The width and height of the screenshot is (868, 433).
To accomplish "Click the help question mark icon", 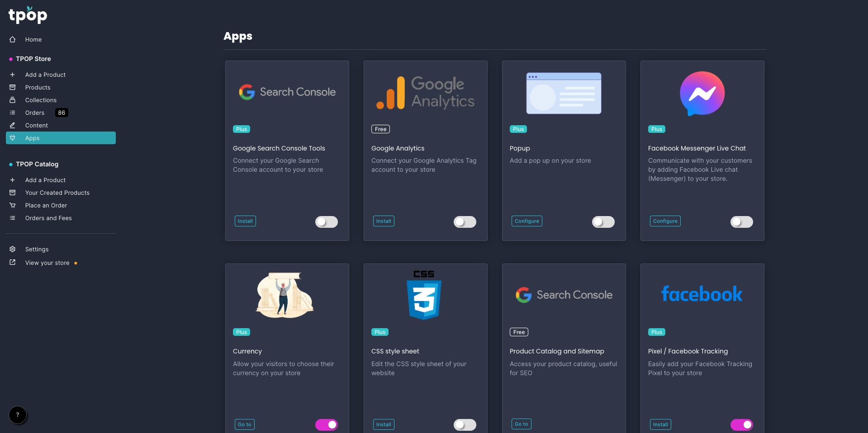I will 18,415.
